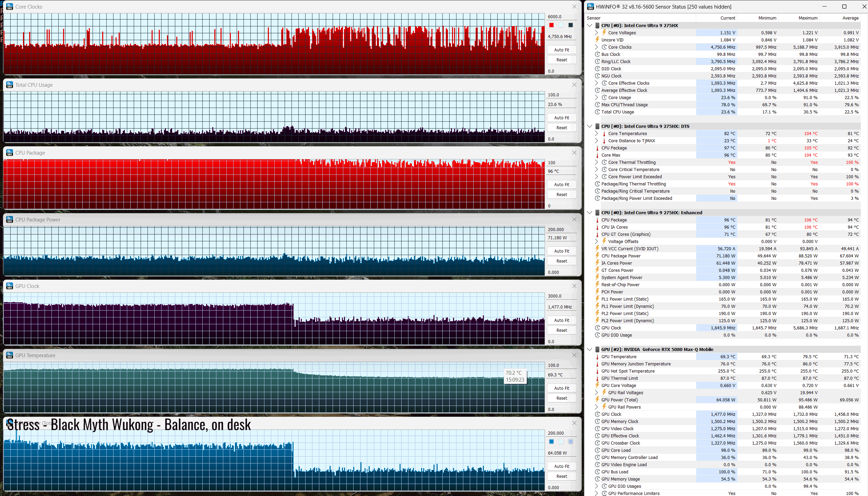Screen dimensions: 868x496
Task: Collapse the CPU [#0] Intel Core Ultra 9 275HX section
Action: tap(590, 25)
